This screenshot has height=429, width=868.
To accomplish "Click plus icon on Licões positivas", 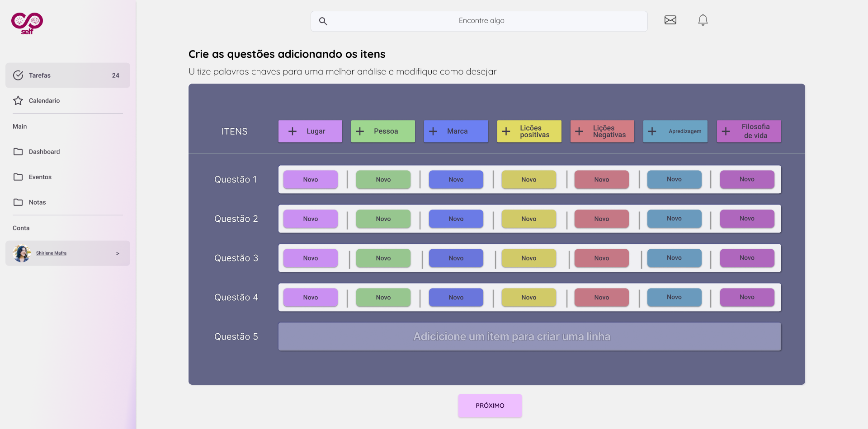I will [506, 131].
